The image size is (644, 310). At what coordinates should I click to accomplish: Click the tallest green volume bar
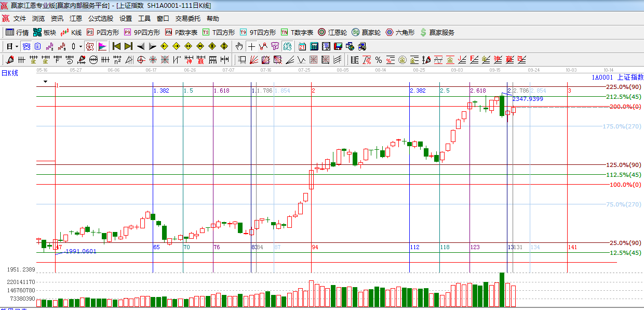(x=502, y=289)
